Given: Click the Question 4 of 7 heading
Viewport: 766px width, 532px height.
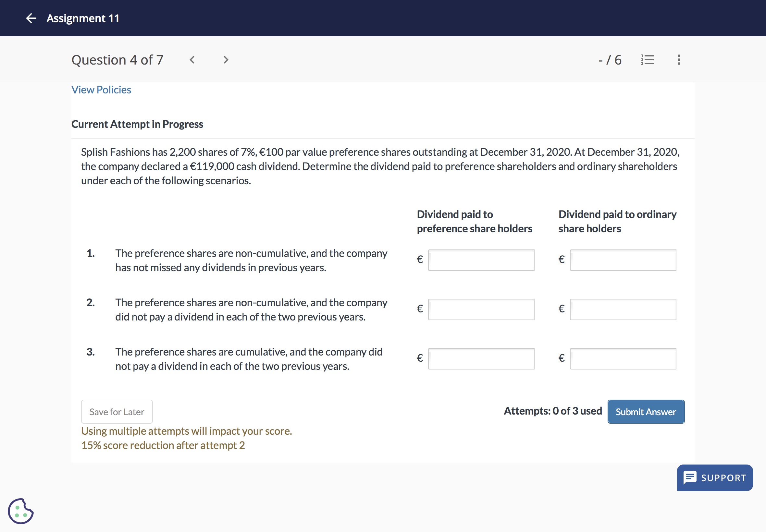Looking at the screenshot, I should (117, 60).
